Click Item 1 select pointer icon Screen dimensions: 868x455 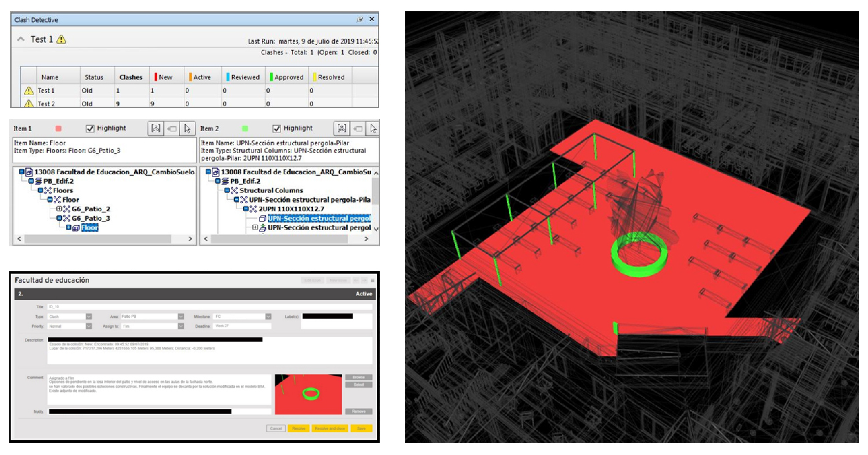pyautogui.click(x=187, y=129)
